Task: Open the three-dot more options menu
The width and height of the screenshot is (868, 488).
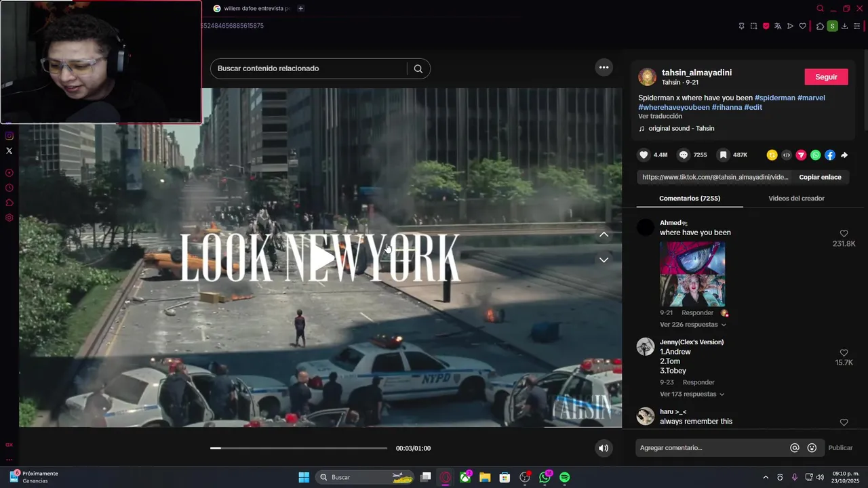Action: pos(604,67)
